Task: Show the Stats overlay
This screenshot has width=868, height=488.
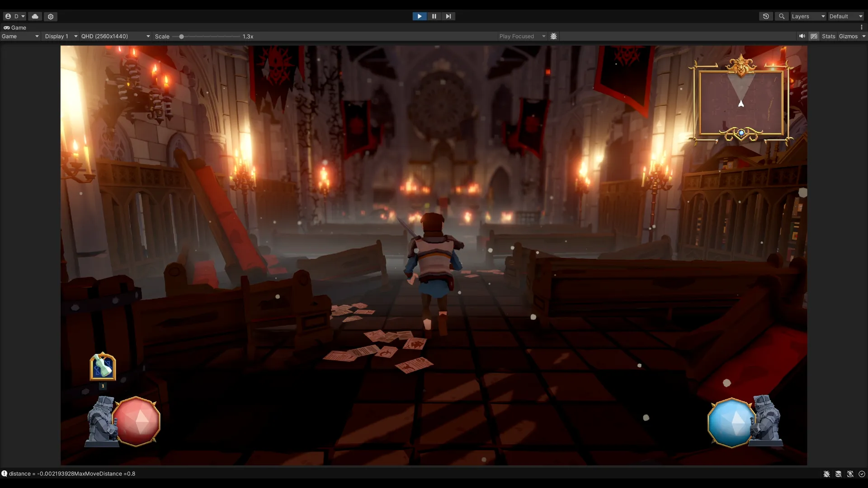Action: (829, 36)
